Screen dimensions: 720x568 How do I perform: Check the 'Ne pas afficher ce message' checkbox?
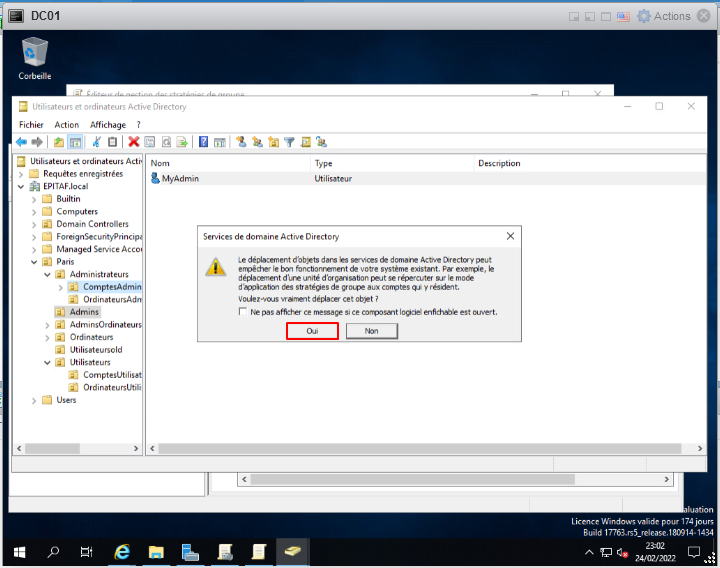pos(243,312)
